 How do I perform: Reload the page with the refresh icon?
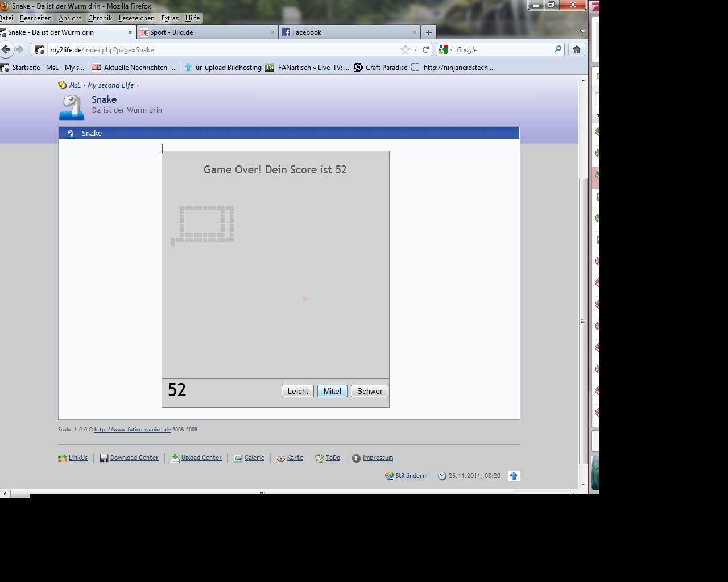[425, 49]
